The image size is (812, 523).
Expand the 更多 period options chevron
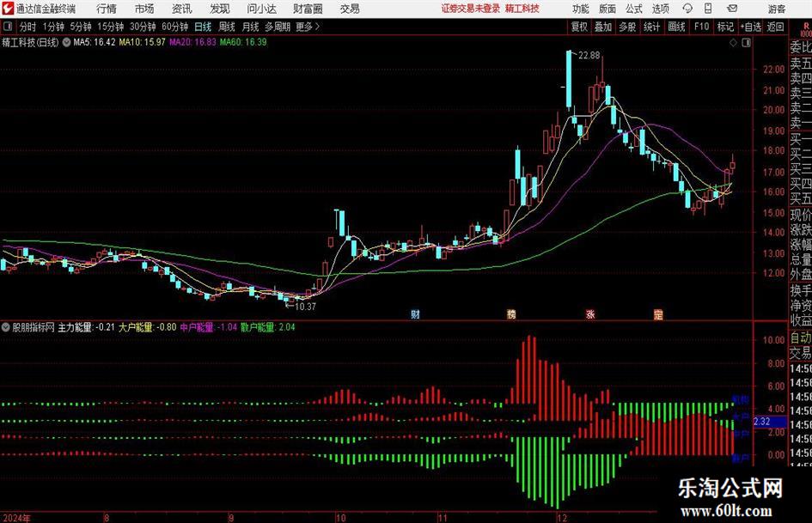[x=317, y=27]
